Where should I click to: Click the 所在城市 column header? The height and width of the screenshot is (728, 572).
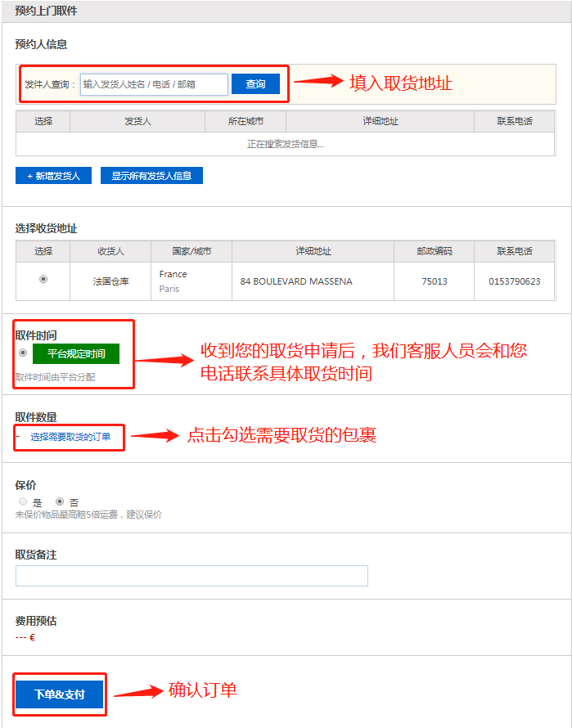[245, 121]
